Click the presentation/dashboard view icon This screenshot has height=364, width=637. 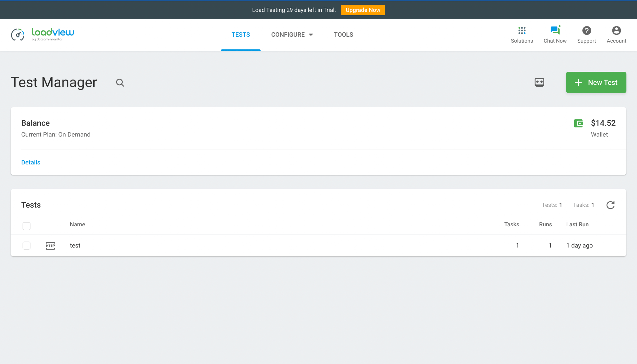point(539,82)
